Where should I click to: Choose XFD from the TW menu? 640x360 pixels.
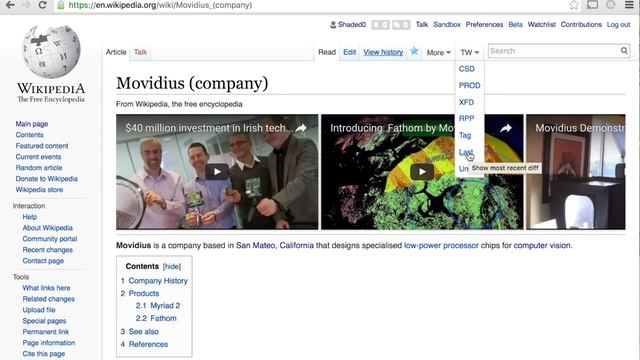tap(466, 102)
